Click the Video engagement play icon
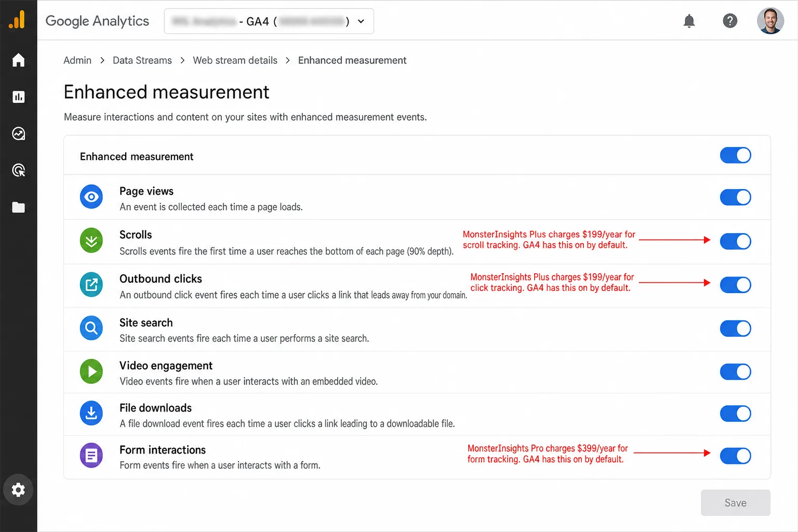 [91, 371]
